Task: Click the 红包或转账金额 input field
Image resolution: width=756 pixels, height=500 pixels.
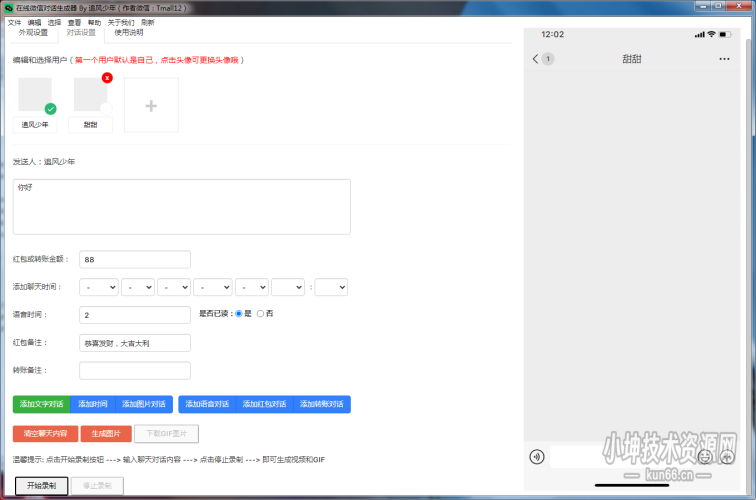Action: (135, 259)
